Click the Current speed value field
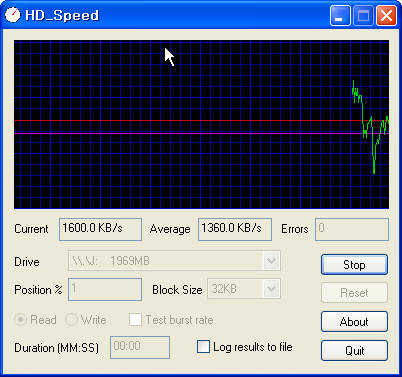 [x=100, y=229]
